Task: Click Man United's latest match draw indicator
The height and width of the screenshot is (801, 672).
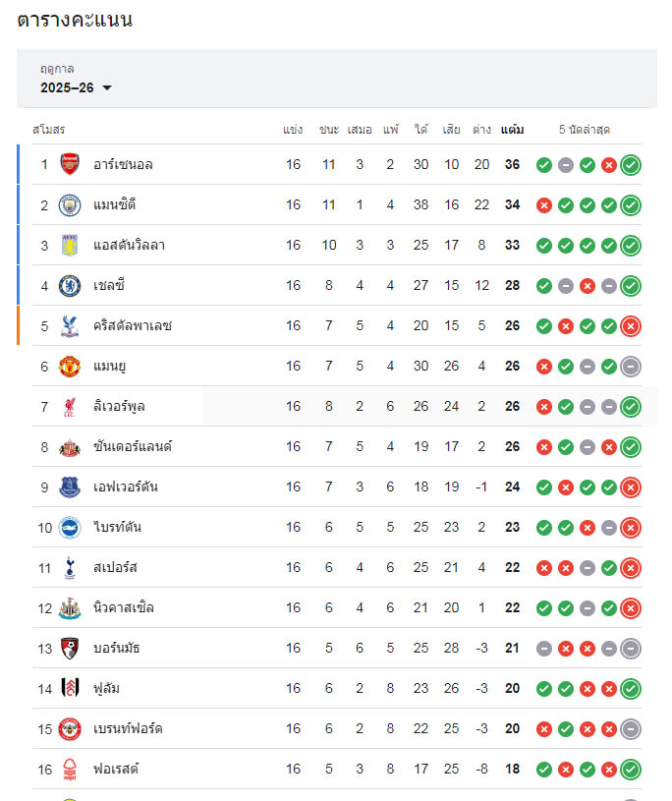Action: (631, 366)
